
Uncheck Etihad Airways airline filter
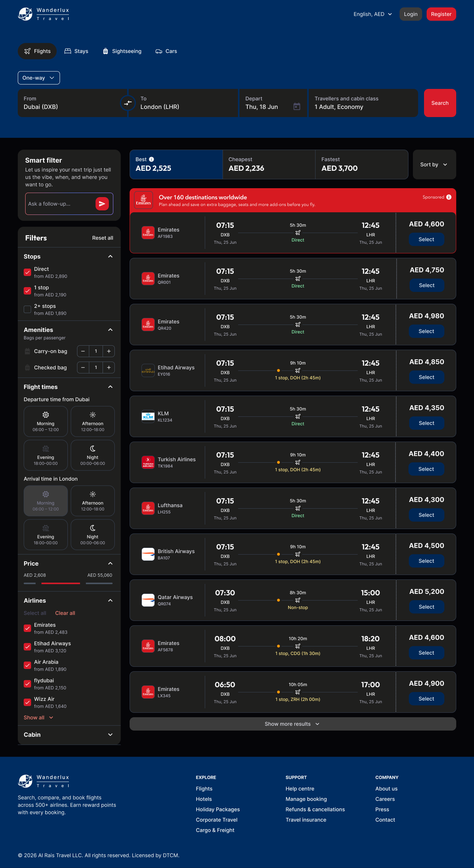(27, 647)
